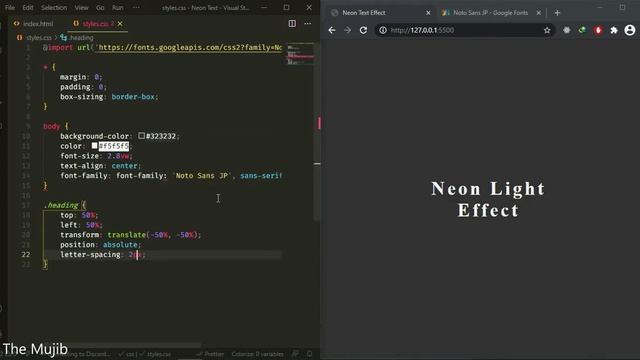The image size is (640, 360).
Task: Minimize the VS Code window
Action: click(264, 7)
